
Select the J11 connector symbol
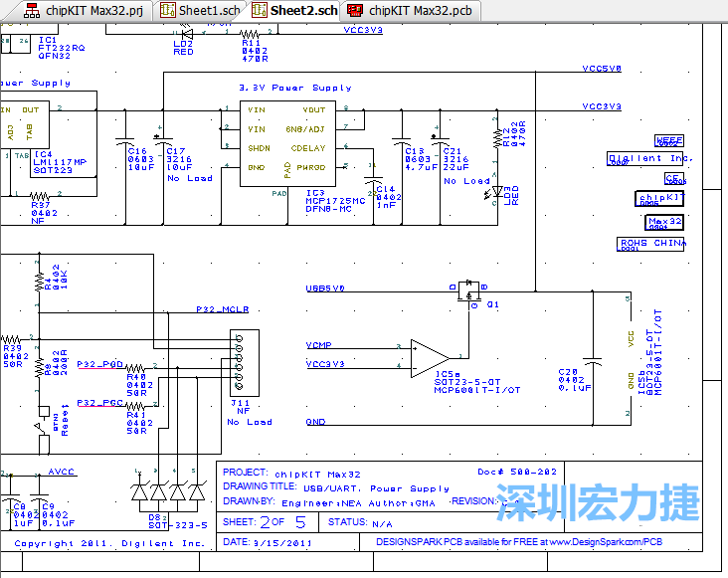[244, 363]
